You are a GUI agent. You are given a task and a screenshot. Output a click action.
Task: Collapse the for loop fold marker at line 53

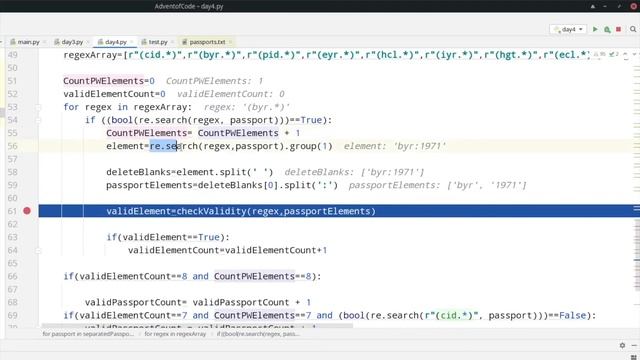click(38, 107)
